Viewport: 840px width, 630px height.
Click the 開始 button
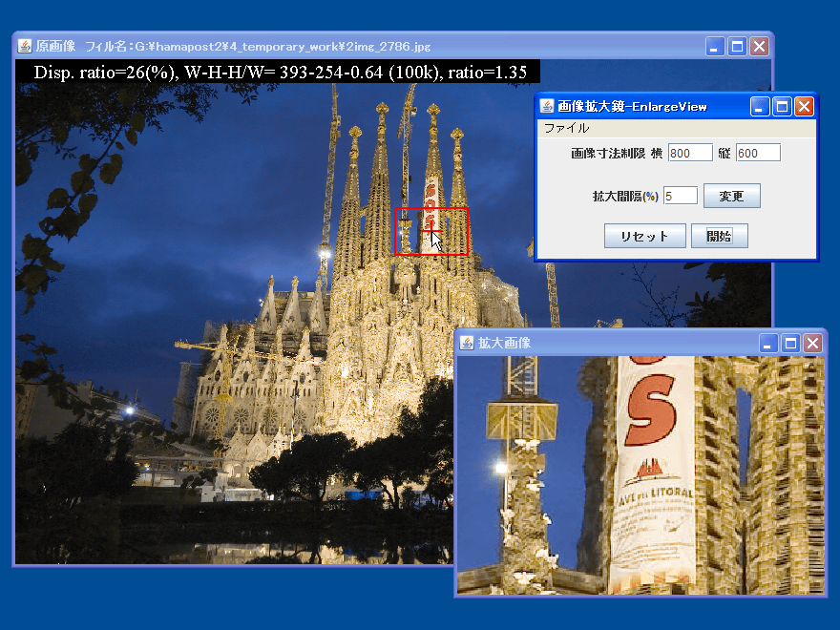click(719, 236)
